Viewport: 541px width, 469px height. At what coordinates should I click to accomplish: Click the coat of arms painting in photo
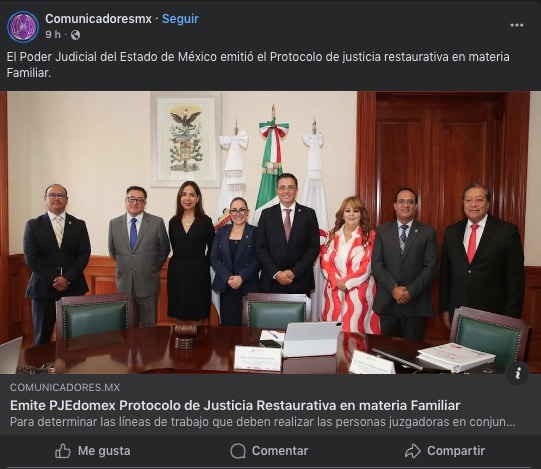pyautogui.click(x=186, y=139)
